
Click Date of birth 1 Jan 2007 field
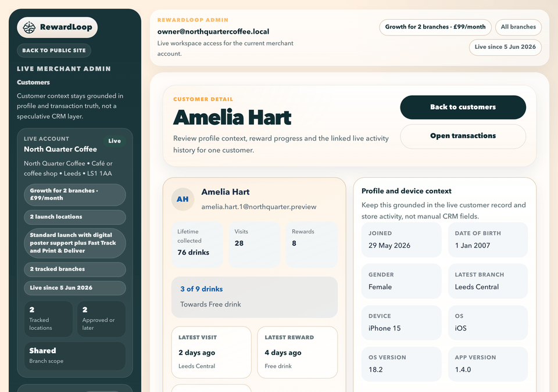click(488, 240)
